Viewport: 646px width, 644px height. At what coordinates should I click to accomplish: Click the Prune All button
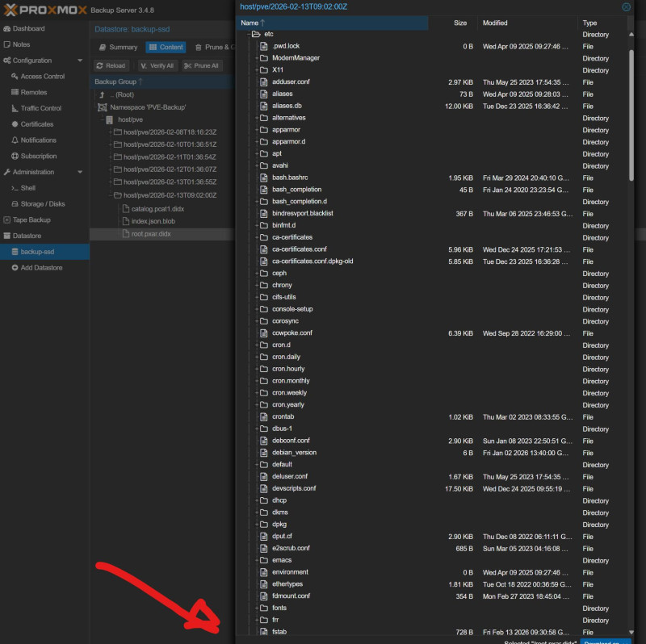click(201, 66)
